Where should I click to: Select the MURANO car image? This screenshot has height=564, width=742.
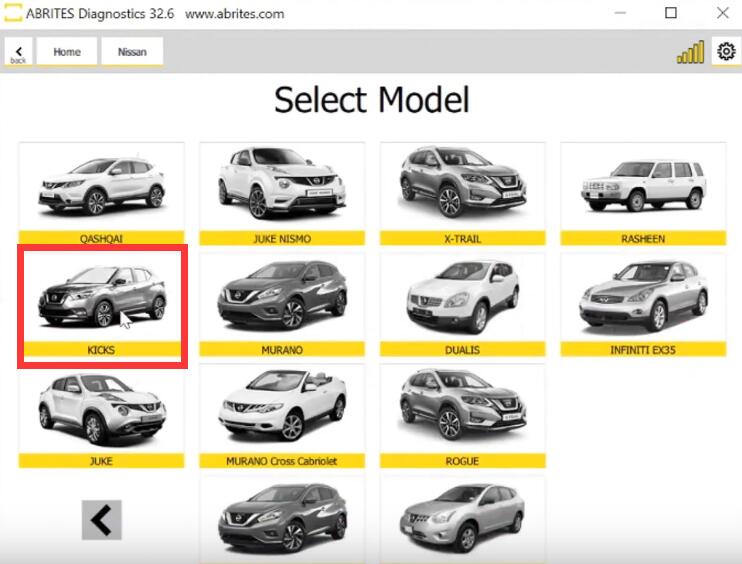(282, 297)
